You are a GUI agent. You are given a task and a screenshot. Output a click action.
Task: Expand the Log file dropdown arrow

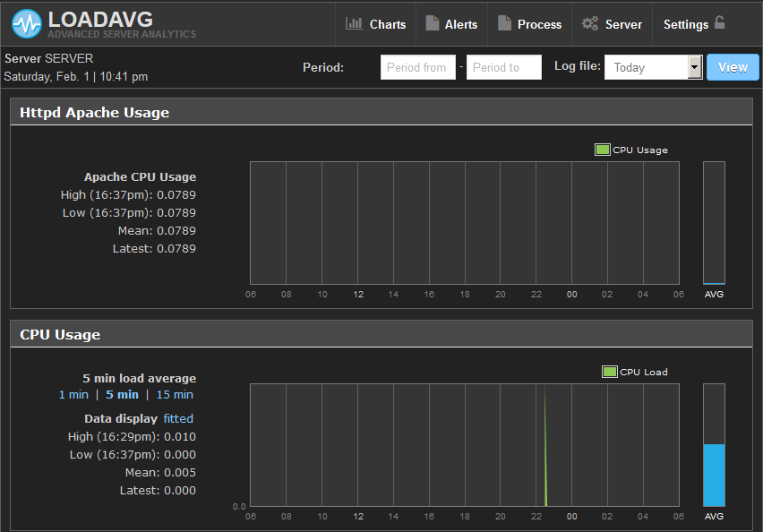[694, 67]
